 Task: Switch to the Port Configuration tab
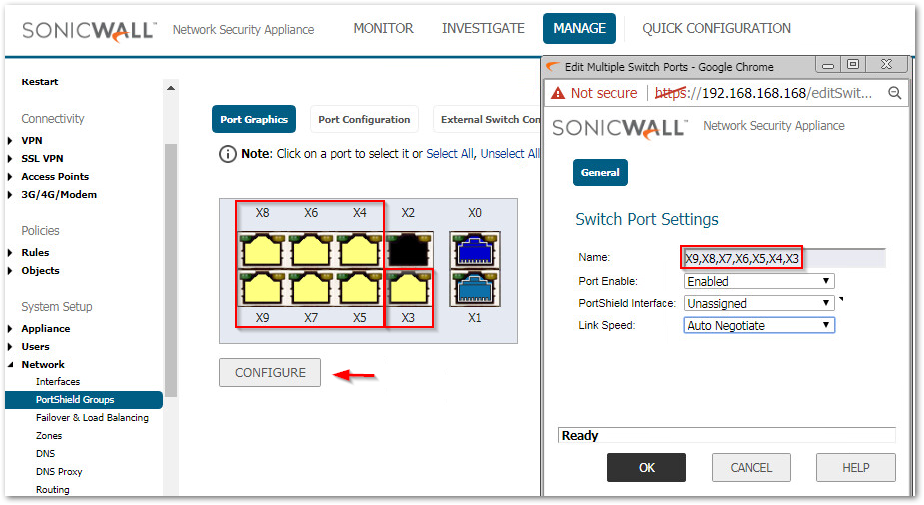[x=364, y=119]
